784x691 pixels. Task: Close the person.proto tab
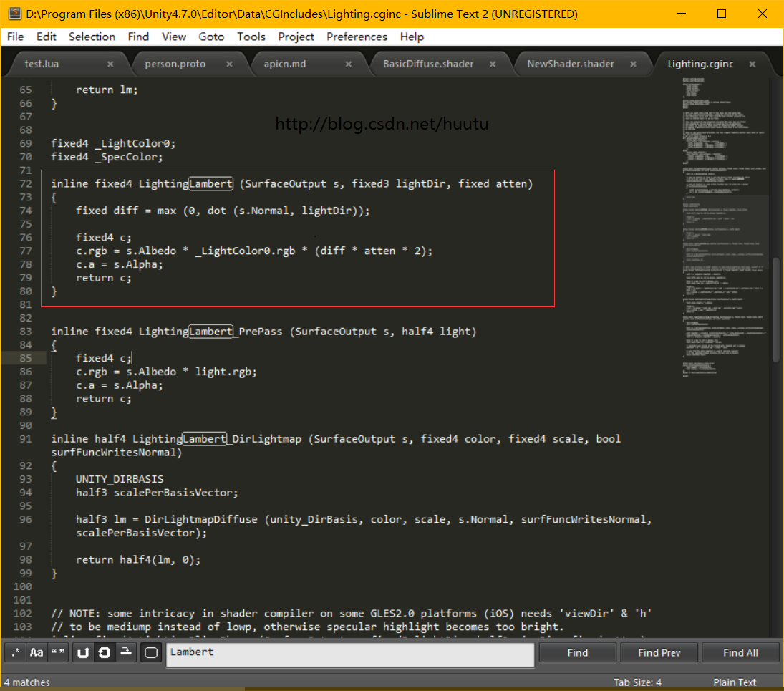(230, 64)
